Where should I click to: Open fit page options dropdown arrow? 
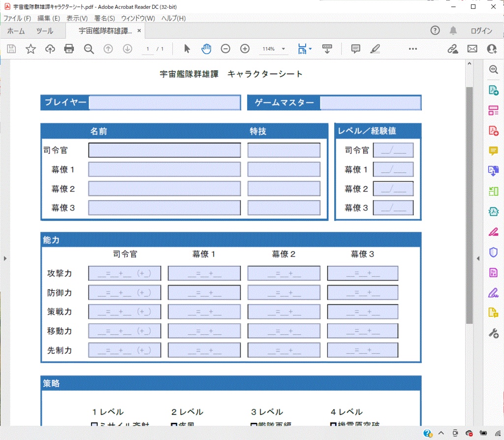click(310, 49)
